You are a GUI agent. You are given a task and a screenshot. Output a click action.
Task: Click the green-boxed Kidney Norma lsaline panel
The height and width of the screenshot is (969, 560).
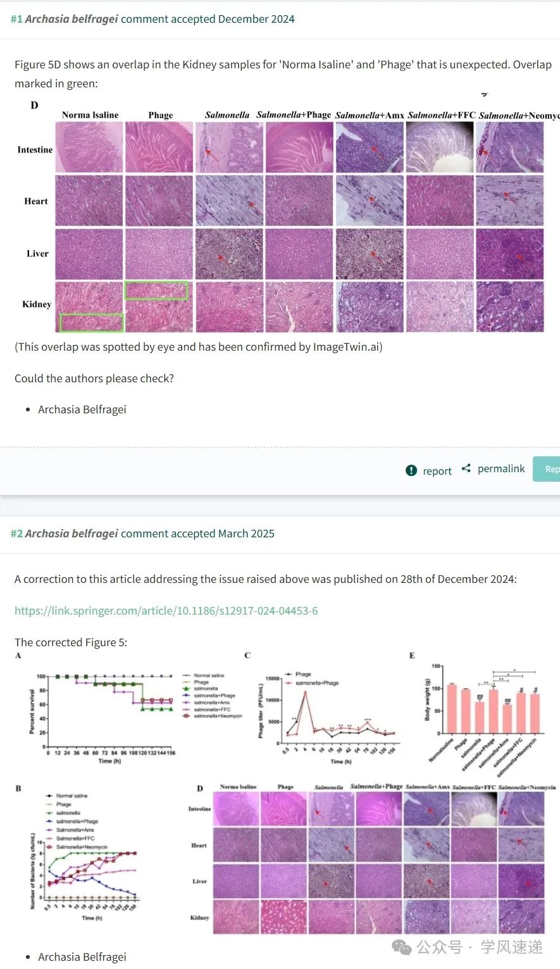point(89,307)
